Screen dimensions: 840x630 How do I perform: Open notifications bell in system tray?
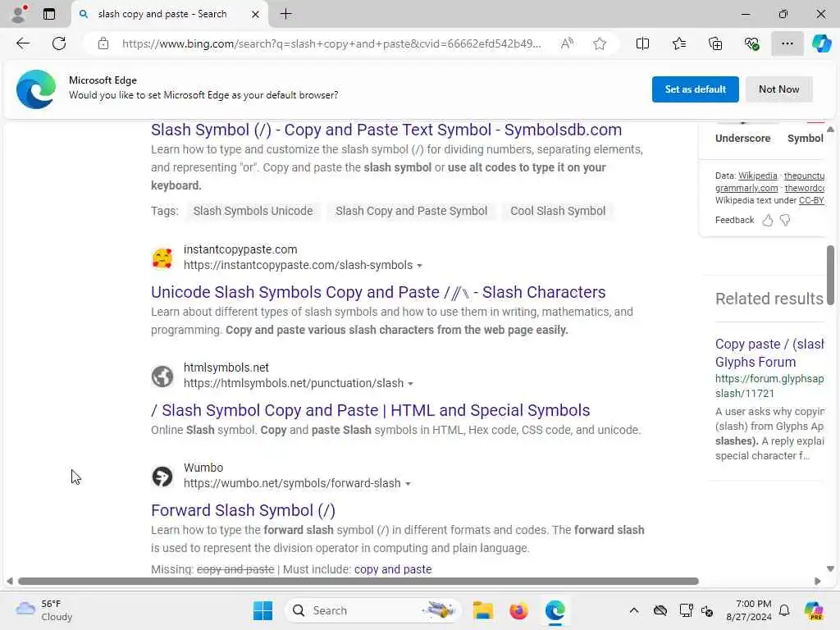784,610
